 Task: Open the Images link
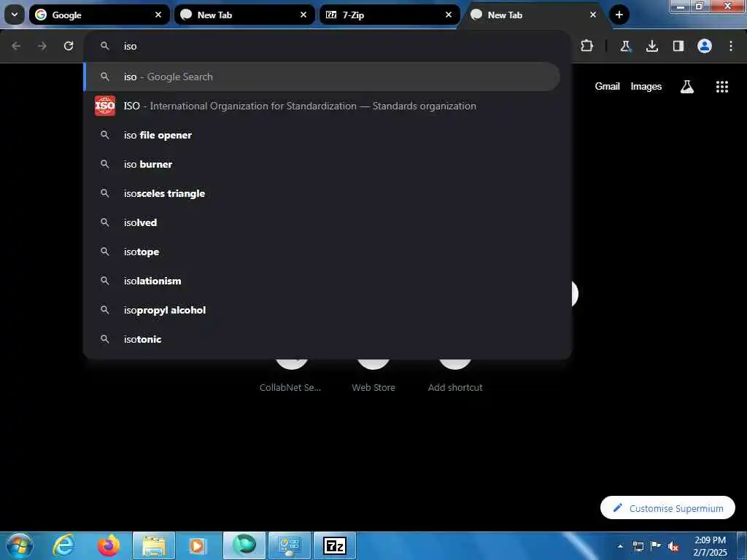pos(646,86)
